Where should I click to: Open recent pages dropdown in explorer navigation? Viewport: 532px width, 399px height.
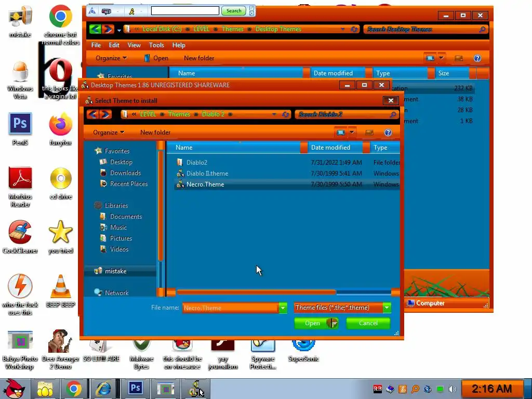tap(119, 30)
